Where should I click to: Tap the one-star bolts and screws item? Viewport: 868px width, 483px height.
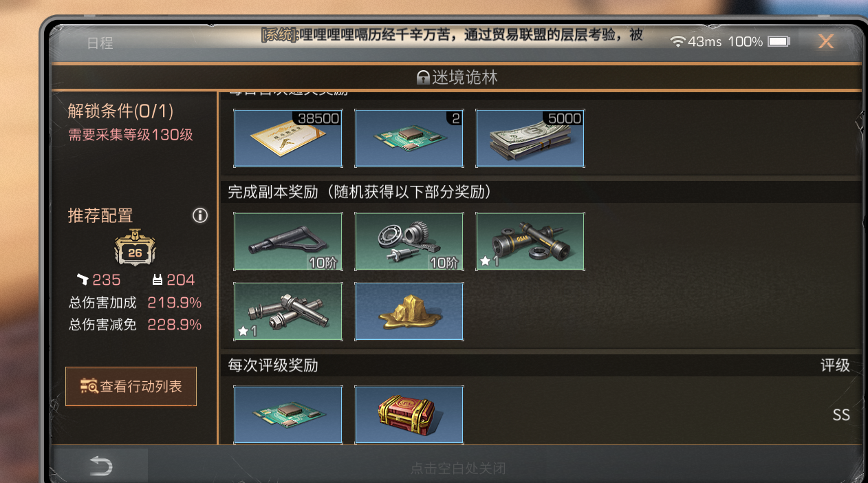click(288, 312)
